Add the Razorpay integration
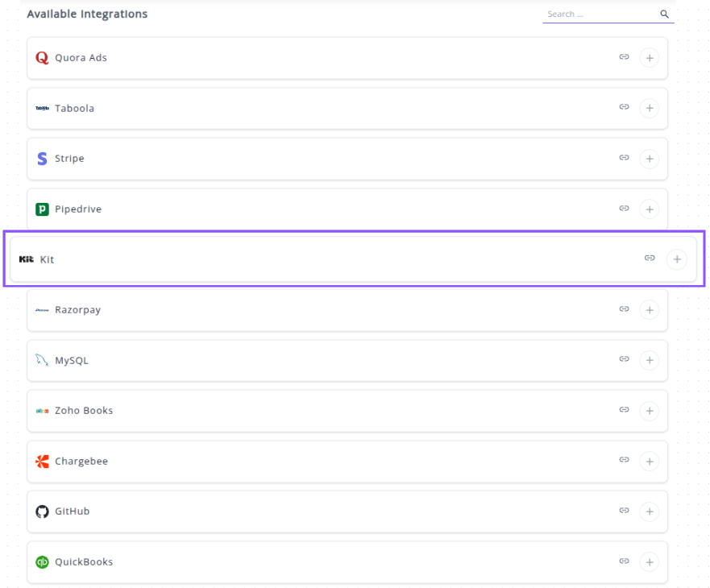 [x=649, y=310]
